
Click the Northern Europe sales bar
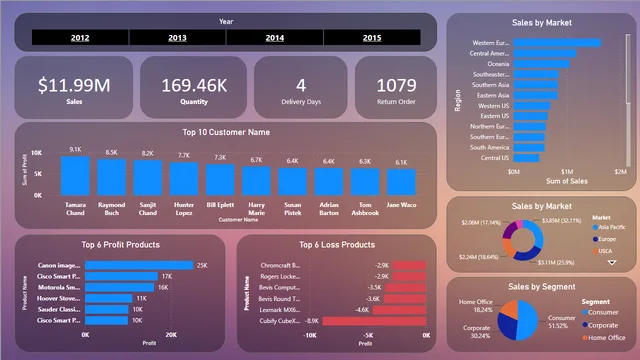(x=530, y=127)
